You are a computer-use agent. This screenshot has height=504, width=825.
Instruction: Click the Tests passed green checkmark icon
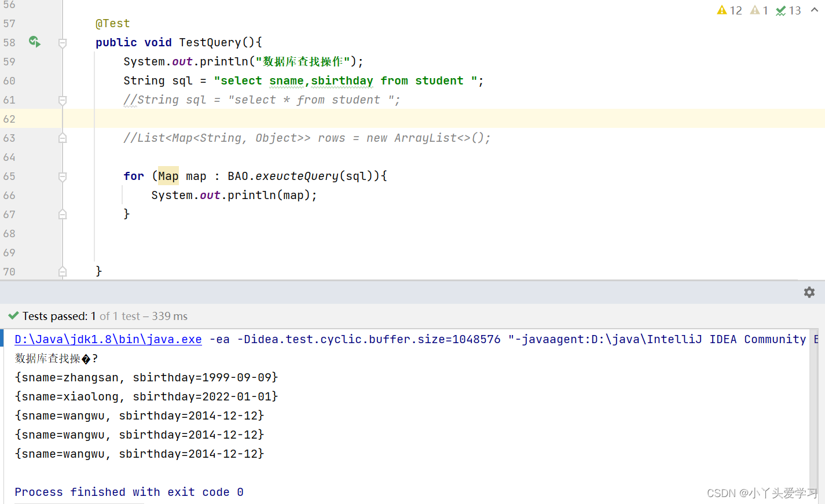pos(13,316)
